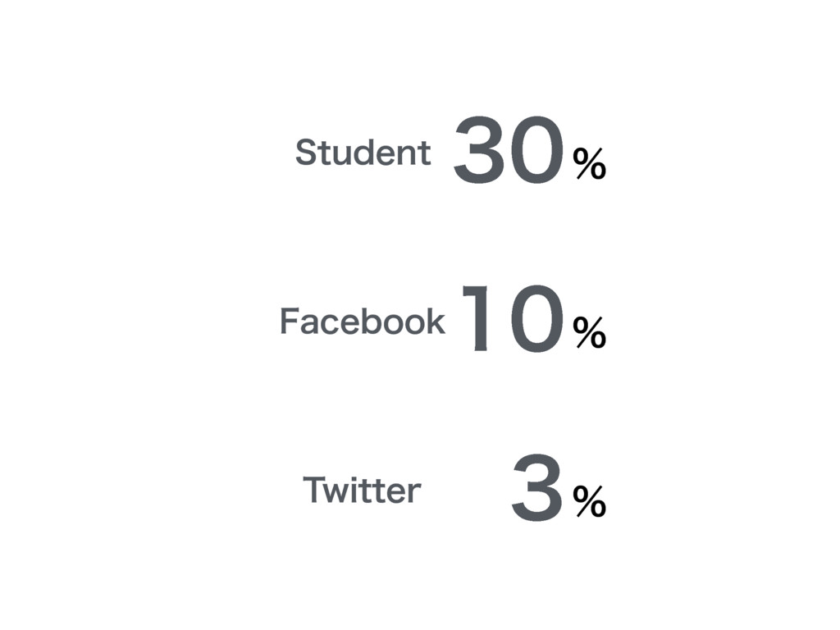Click the Facebook label
The width and height of the screenshot is (840, 630).
(362, 321)
